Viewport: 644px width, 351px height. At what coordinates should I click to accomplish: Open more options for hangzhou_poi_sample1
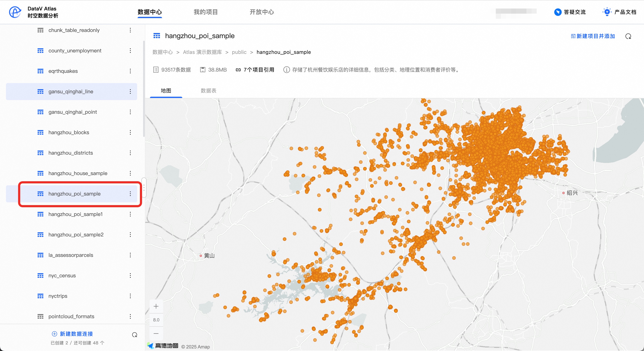pyautogui.click(x=130, y=214)
